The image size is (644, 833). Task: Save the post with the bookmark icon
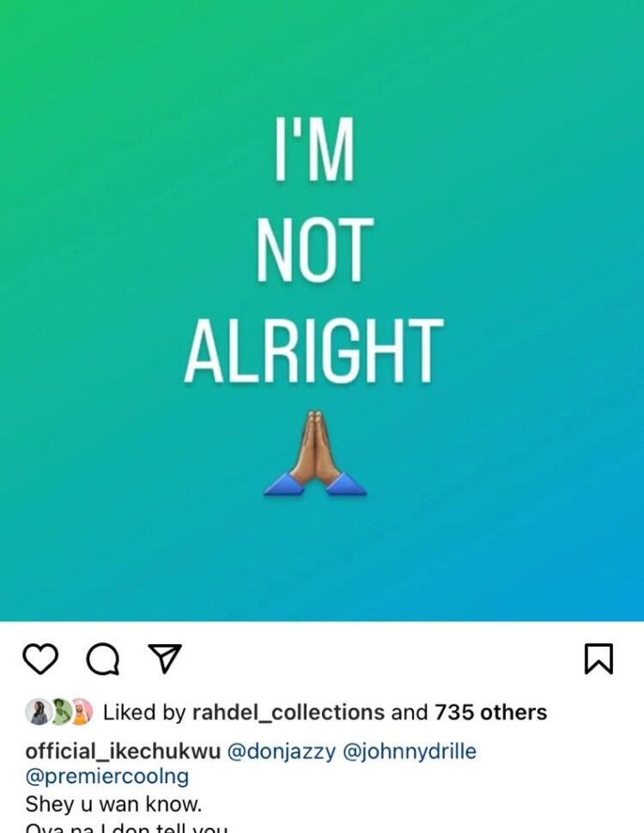(x=598, y=659)
